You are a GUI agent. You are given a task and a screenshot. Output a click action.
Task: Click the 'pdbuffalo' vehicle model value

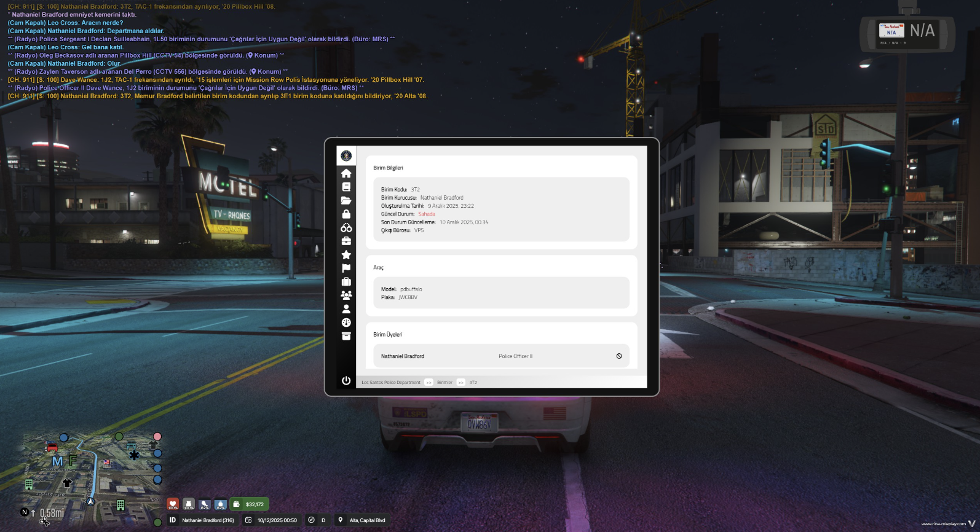pos(411,289)
